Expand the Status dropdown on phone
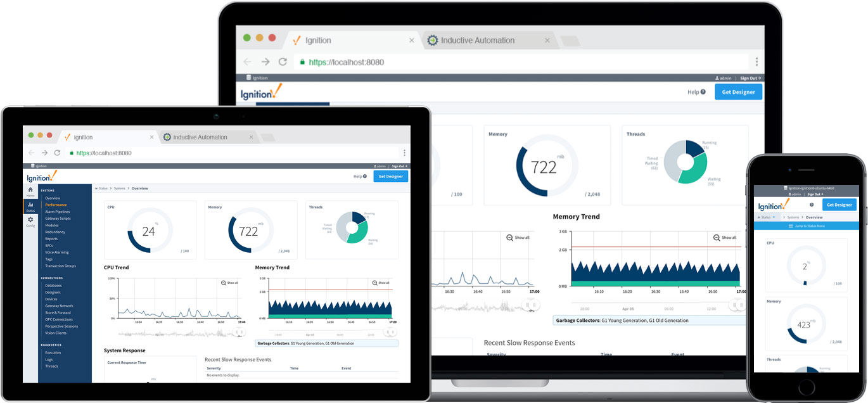Viewport: 868px width, 403px height. (766, 217)
